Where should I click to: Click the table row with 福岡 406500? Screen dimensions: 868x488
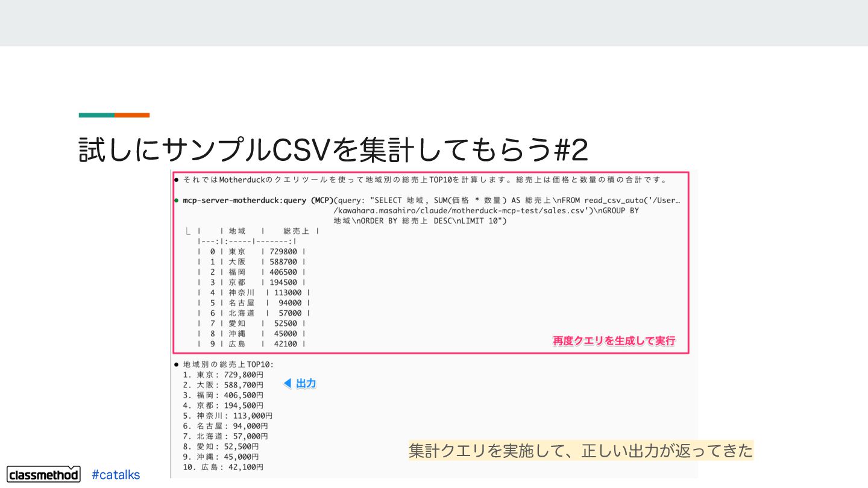(252, 272)
